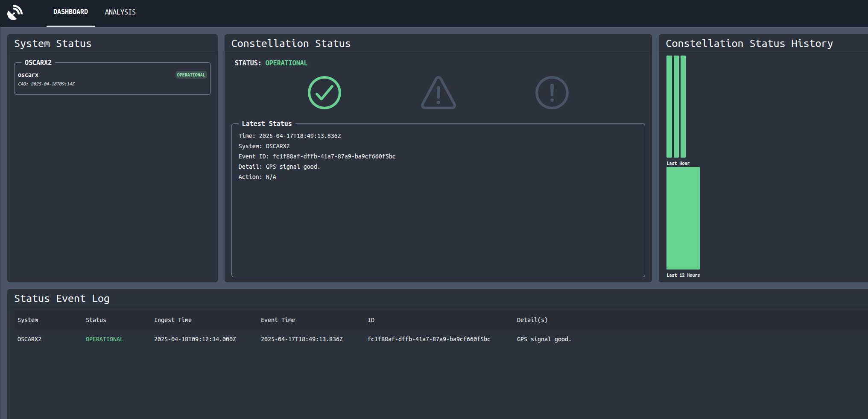This screenshot has height=419, width=868.
Task: Click the satellite dish logo icon
Action: click(15, 12)
